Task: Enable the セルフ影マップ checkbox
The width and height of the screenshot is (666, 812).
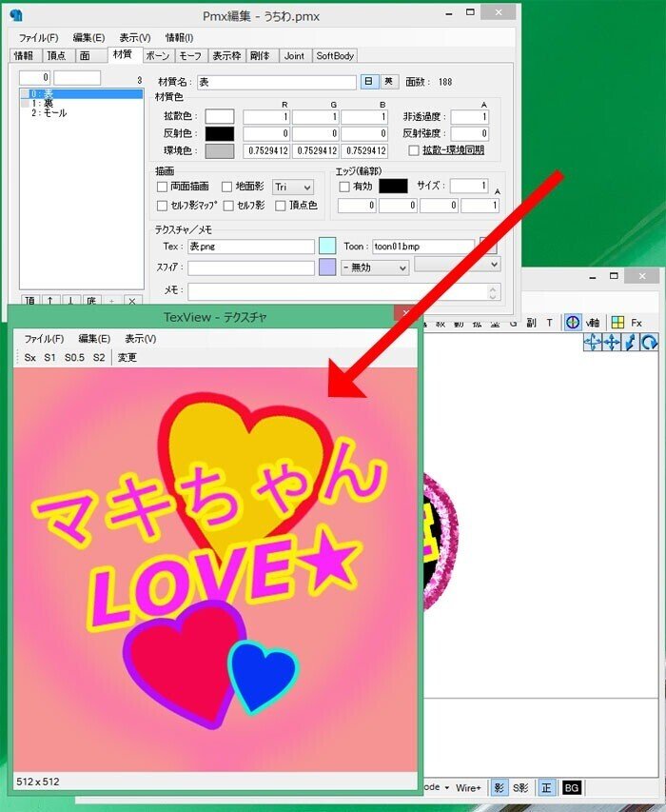Action: tap(163, 206)
